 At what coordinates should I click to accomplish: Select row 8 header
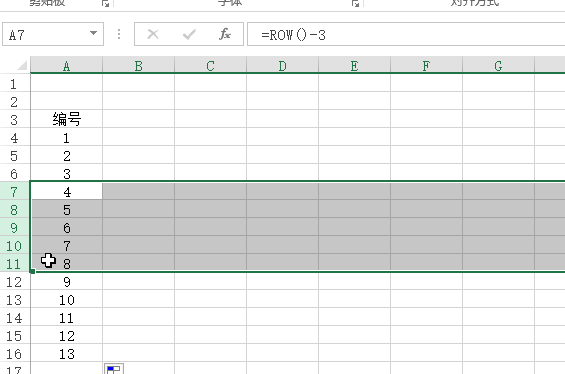click(x=14, y=209)
